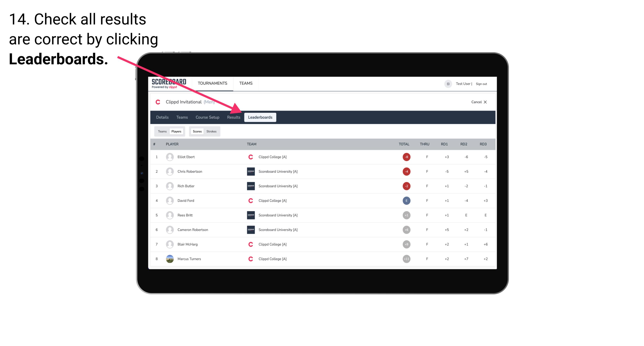
Task: Click the Players filter button
Action: pos(176,131)
